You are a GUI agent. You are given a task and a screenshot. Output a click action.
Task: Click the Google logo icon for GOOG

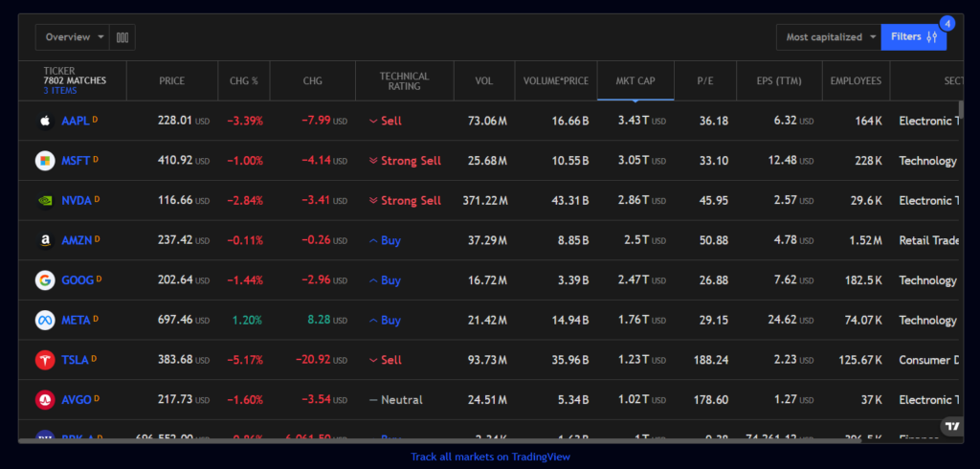(44, 280)
